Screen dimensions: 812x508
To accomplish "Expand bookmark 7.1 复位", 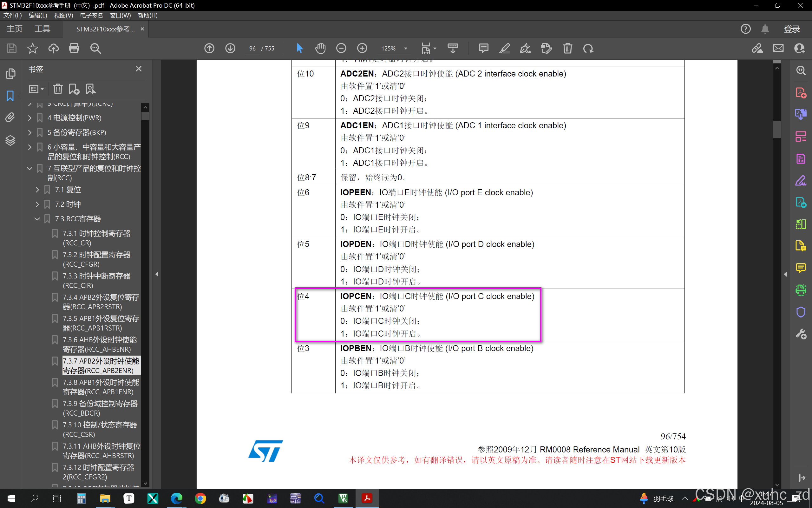I will click(x=37, y=190).
